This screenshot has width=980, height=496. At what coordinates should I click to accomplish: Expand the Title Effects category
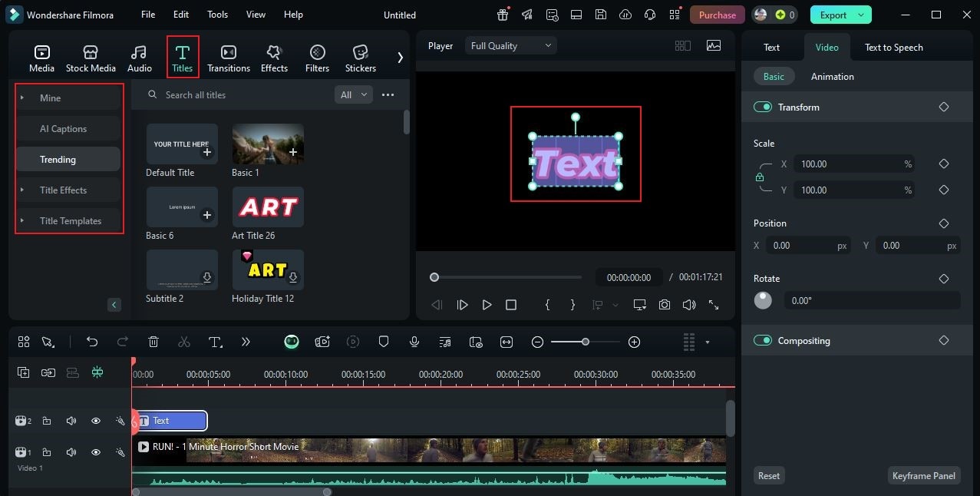pos(68,190)
